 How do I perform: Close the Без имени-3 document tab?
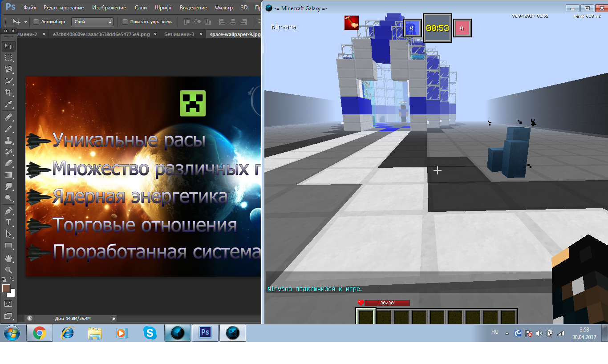pos(201,34)
